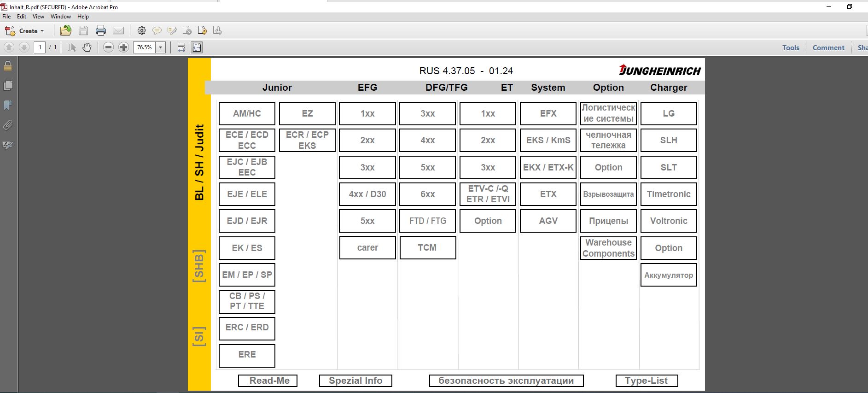The width and height of the screenshot is (868, 393).
Task: Go to previous page arrow
Action: tap(9, 47)
